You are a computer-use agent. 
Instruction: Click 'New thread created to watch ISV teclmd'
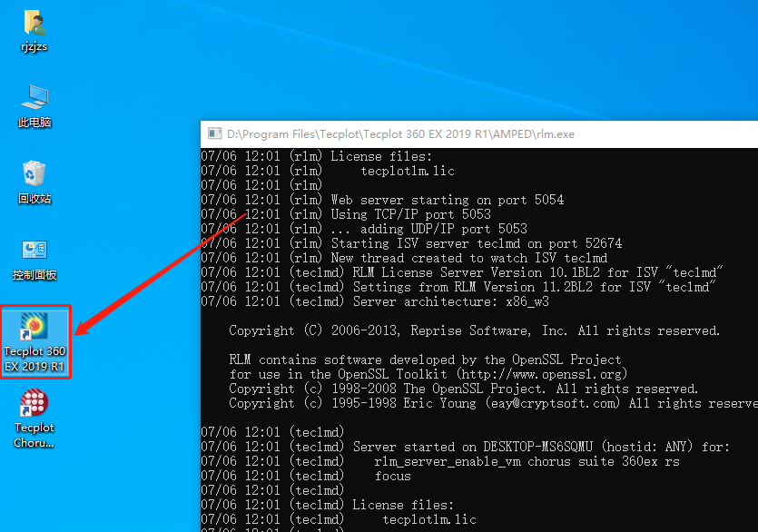[404, 258]
